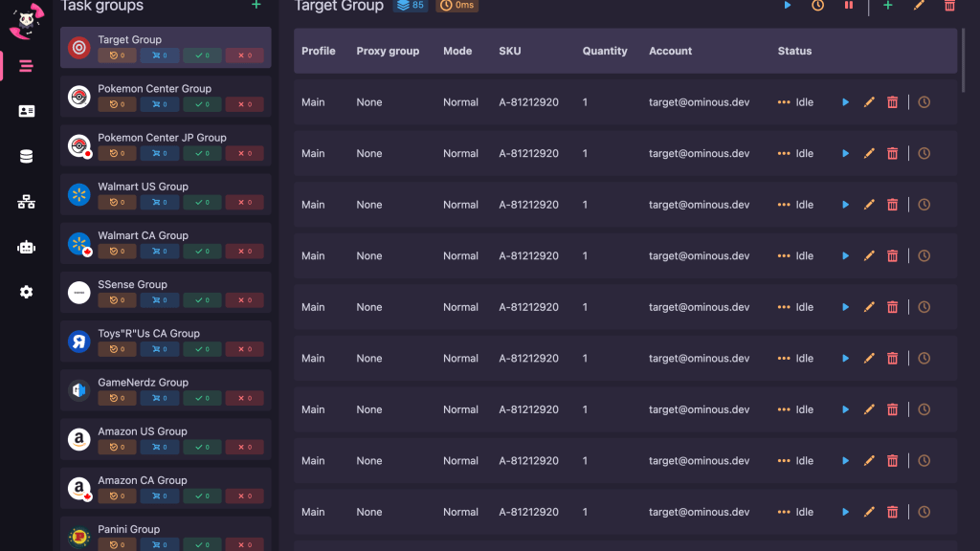Open the Proxies network icon in sidebar
Screen dimensions: 980x551
click(26, 202)
